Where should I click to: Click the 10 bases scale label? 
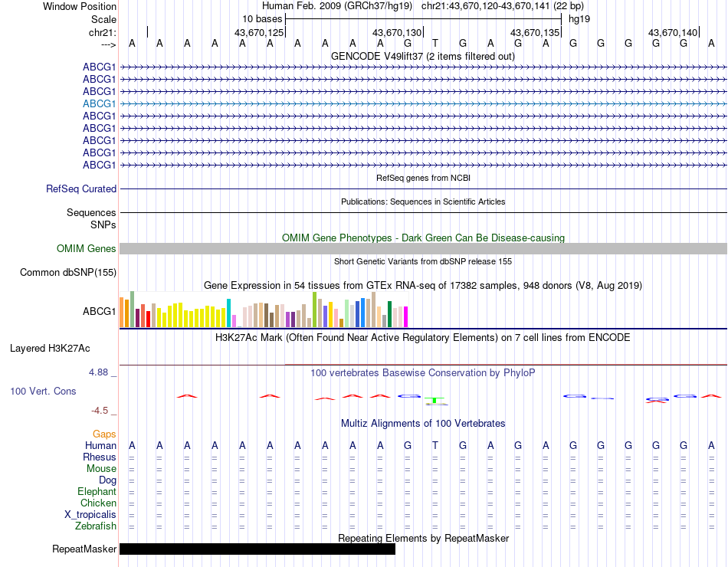262,19
